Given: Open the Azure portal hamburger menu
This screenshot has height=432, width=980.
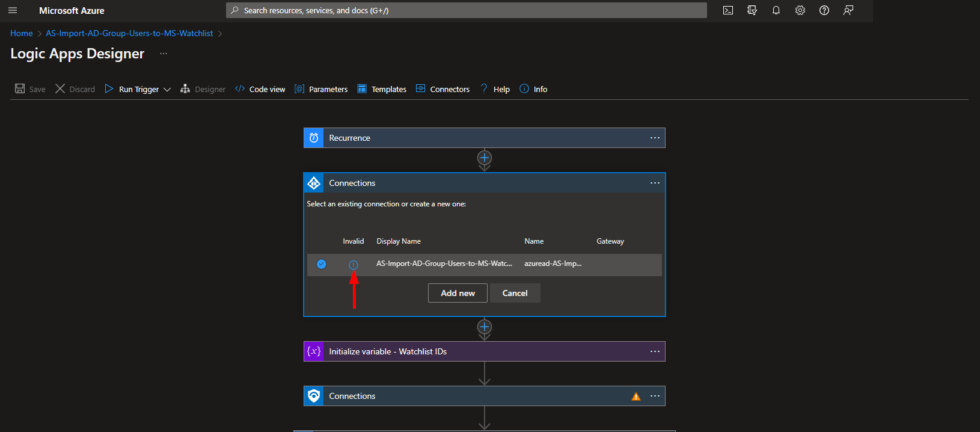Looking at the screenshot, I should pyautogui.click(x=13, y=10).
